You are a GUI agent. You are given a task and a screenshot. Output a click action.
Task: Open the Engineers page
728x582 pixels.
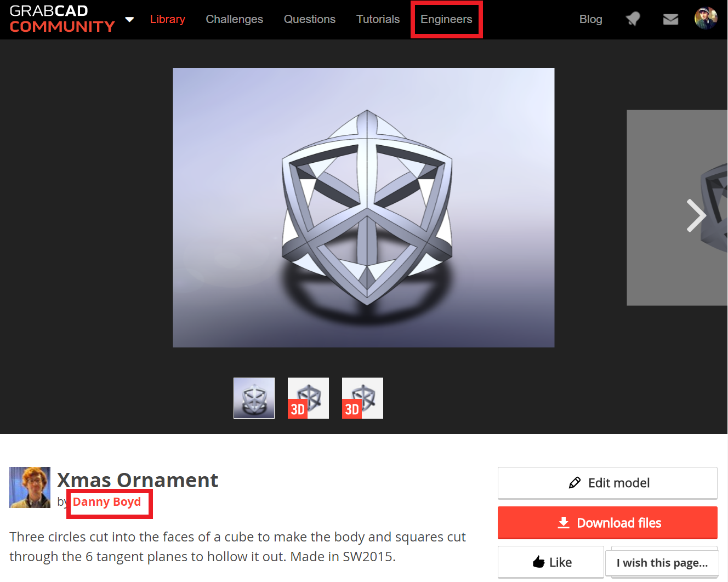tap(446, 19)
